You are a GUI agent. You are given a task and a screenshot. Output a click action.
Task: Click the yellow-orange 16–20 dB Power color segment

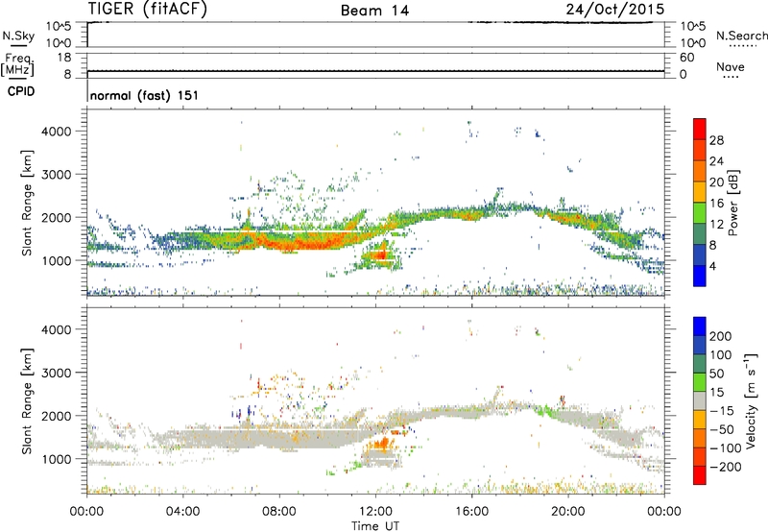coord(700,191)
